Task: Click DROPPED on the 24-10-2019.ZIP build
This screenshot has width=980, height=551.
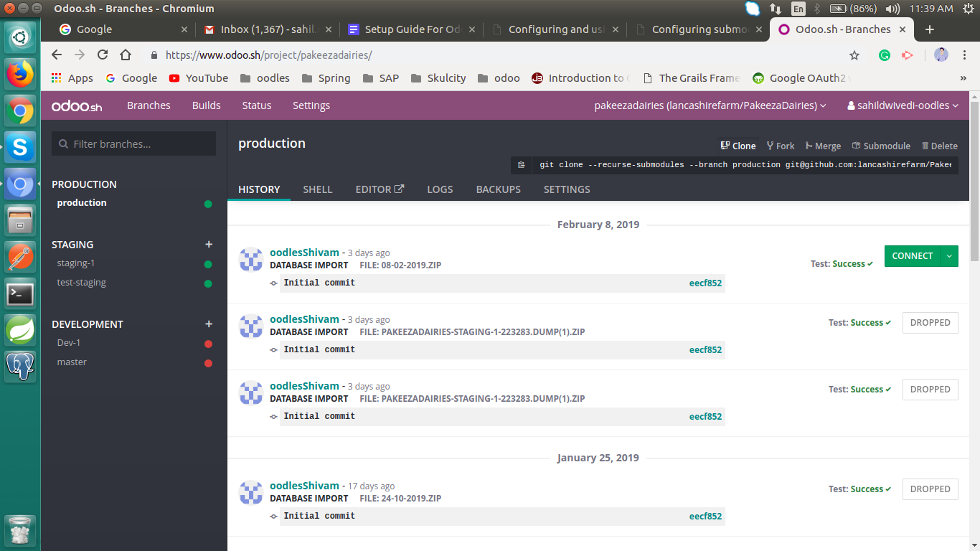Action: [930, 489]
